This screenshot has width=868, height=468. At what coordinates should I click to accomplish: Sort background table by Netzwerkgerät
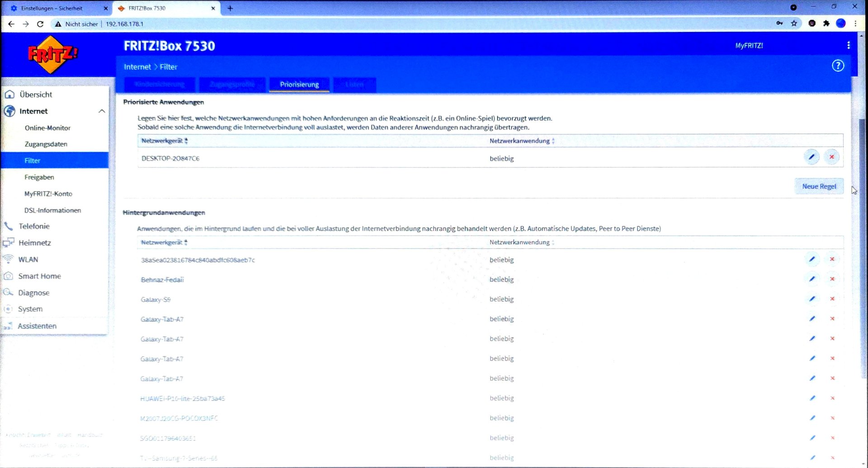click(164, 242)
